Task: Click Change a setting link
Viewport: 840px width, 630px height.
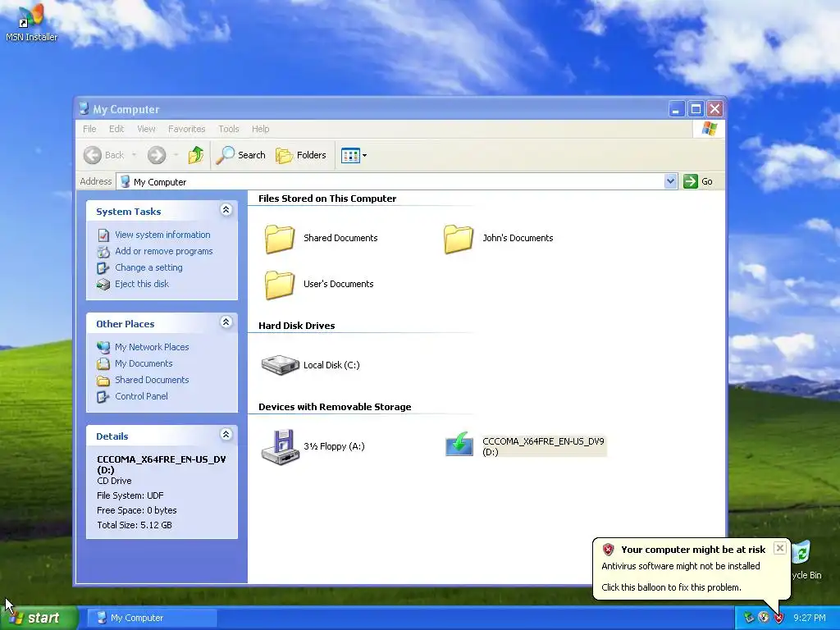Action: click(x=148, y=267)
